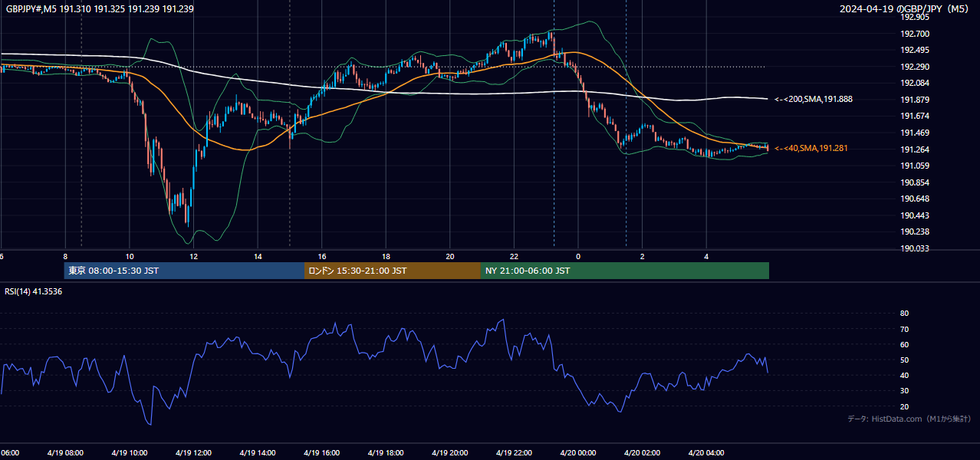Click price axis value 191.674
The height and width of the screenshot is (460, 980).
pyautogui.click(x=915, y=116)
